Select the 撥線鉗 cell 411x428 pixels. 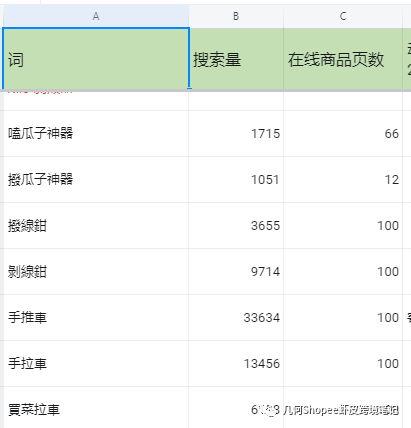click(96, 225)
